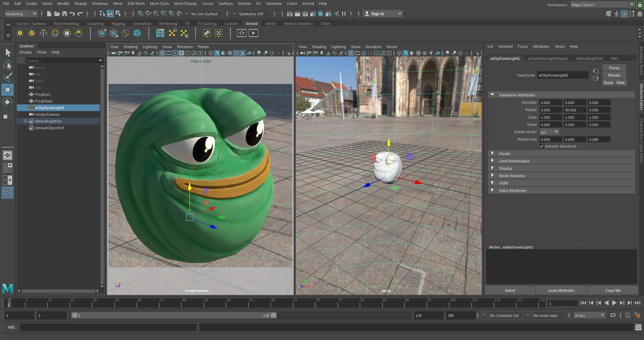Create an Arnold light portal from the shelf
Image resolution: width=644 pixels, height=340 pixels.
[x=67, y=33]
